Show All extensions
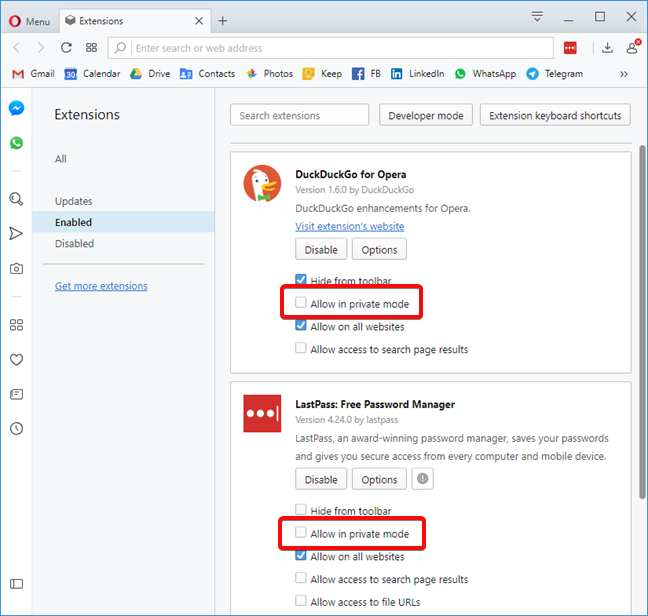Viewport: 648px width, 616px height. pyautogui.click(x=61, y=159)
